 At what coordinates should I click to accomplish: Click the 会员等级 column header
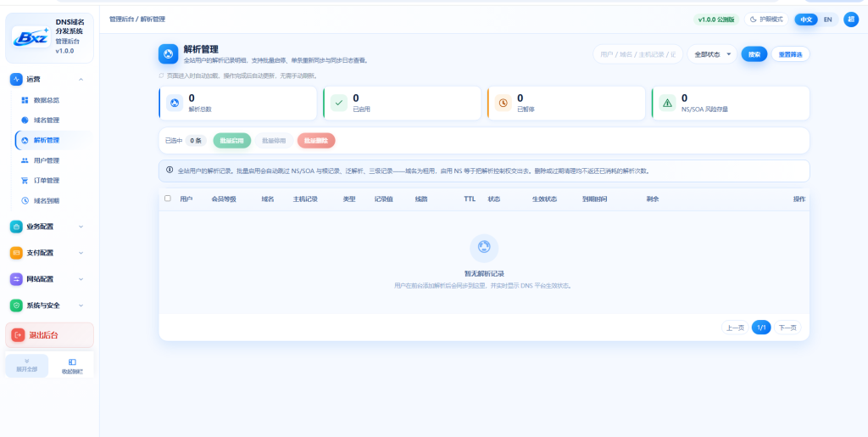224,199
